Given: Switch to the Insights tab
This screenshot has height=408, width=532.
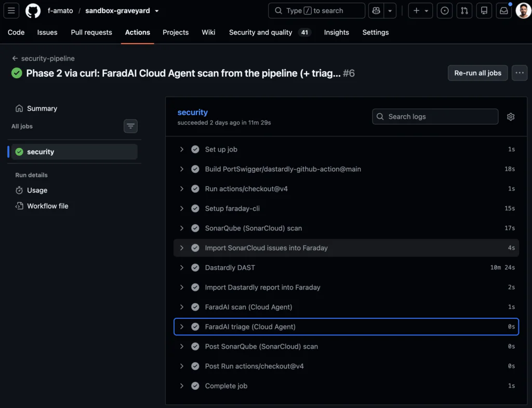Looking at the screenshot, I should click(336, 32).
